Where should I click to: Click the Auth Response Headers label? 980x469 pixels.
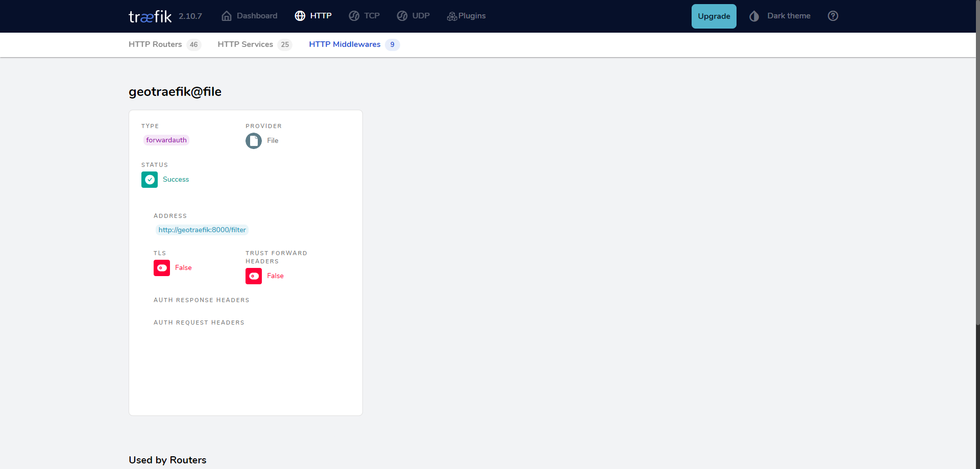pos(202,300)
